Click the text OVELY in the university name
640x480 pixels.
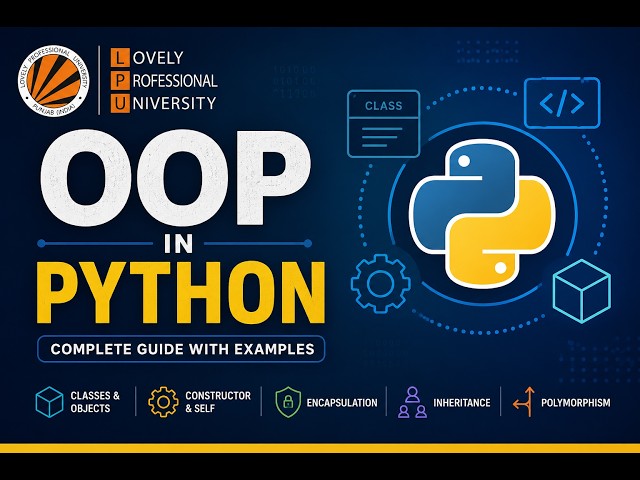[x=158, y=58]
